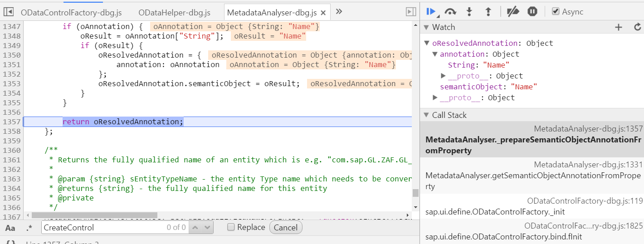This screenshot has height=244, width=644.
Task: Click the oResult = "Name" inline value
Action: click(268, 36)
